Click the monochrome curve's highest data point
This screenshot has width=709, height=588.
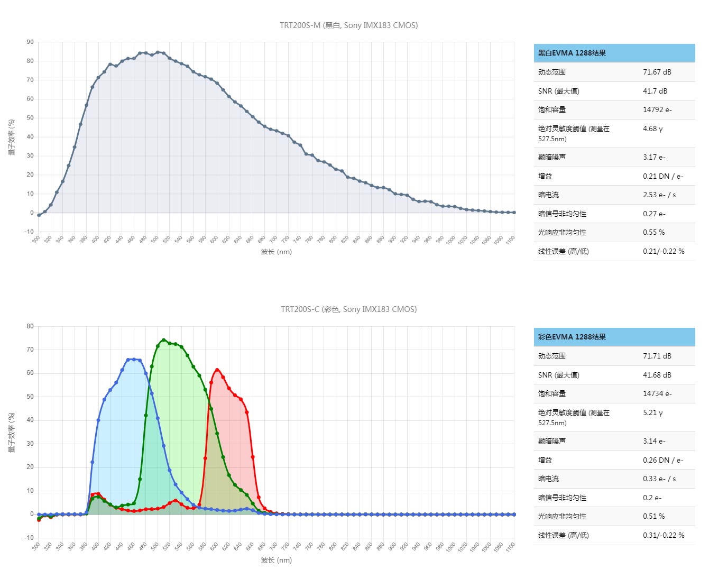[158, 52]
